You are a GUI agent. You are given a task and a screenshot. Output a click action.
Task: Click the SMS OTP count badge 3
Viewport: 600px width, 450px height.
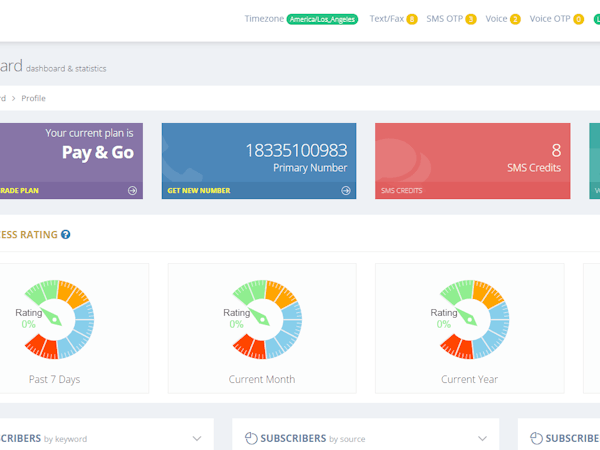471,19
